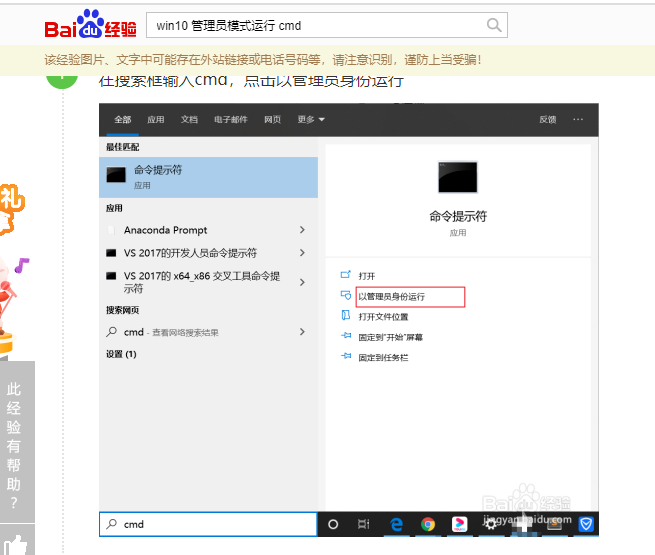Open Task View from the taskbar
Image resolution: width=655 pixels, height=555 pixels.
(x=364, y=524)
